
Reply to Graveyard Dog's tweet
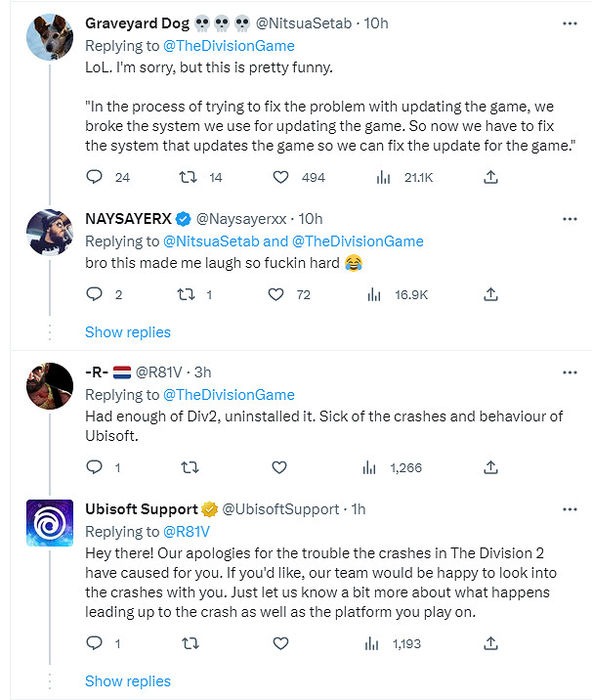(x=95, y=177)
